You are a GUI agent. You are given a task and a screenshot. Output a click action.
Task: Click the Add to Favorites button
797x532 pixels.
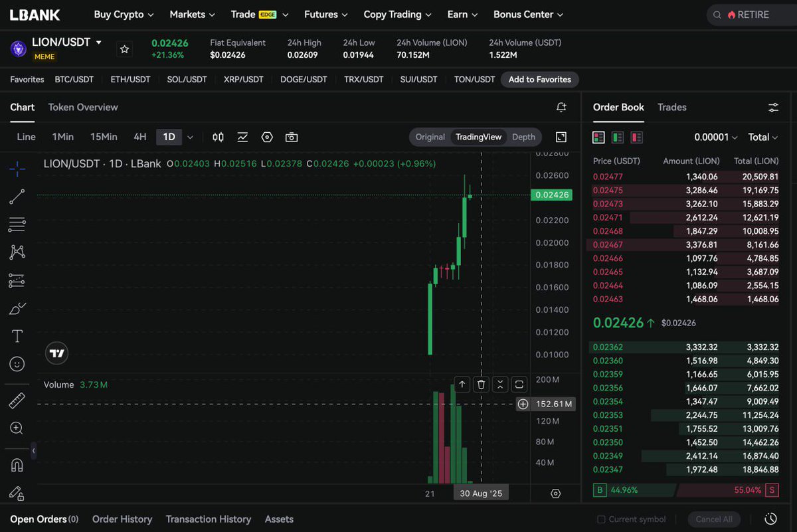(x=540, y=79)
